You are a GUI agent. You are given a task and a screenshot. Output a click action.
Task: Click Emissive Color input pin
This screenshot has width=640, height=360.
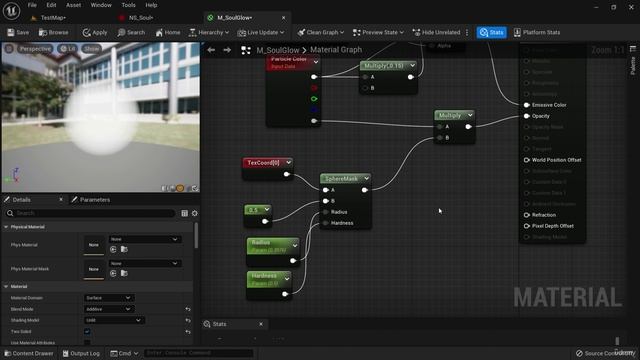pyautogui.click(x=527, y=105)
